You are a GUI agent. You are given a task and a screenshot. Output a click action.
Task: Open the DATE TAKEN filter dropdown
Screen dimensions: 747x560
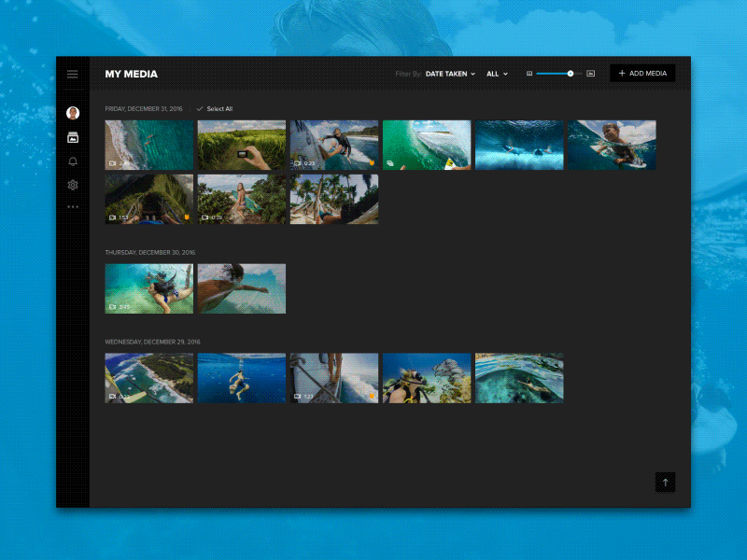pyautogui.click(x=450, y=74)
